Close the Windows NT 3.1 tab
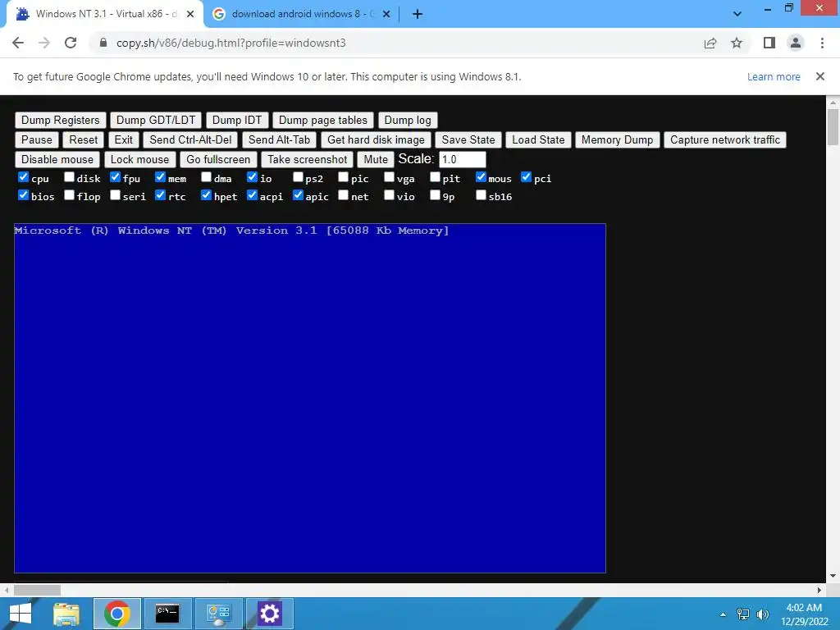This screenshot has height=630, width=840. coord(190,14)
